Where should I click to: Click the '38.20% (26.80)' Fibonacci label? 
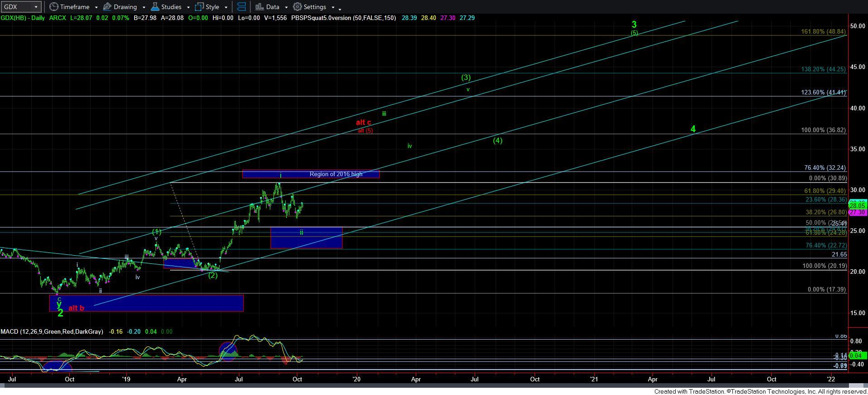(825, 212)
